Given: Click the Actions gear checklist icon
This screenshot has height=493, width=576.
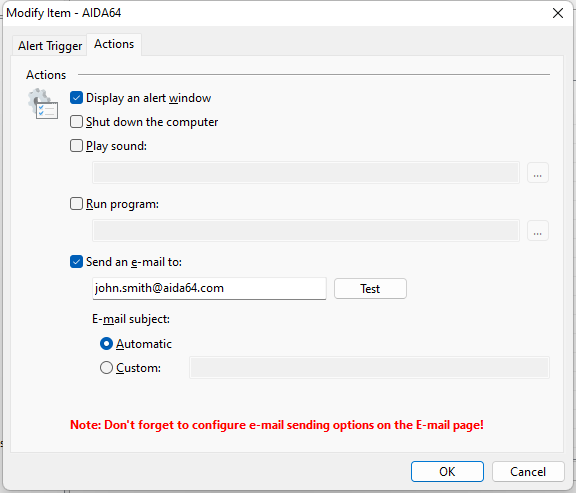Looking at the screenshot, I should 43,104.
